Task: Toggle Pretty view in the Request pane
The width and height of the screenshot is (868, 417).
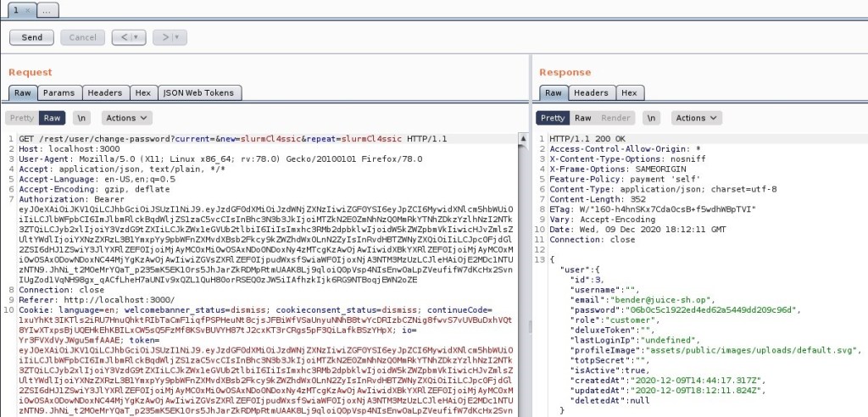Action: (22, 118)
